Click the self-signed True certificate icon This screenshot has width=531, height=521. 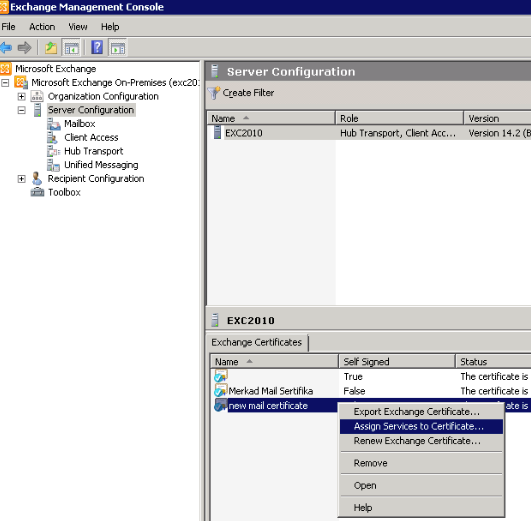pyautogui.click(x=220, y=376)
